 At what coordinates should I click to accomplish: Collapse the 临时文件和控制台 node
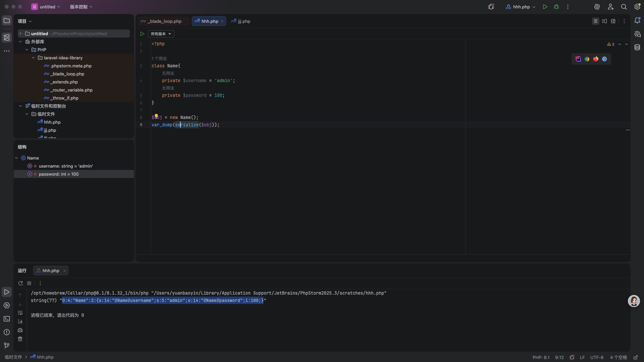tap(20, 106)
